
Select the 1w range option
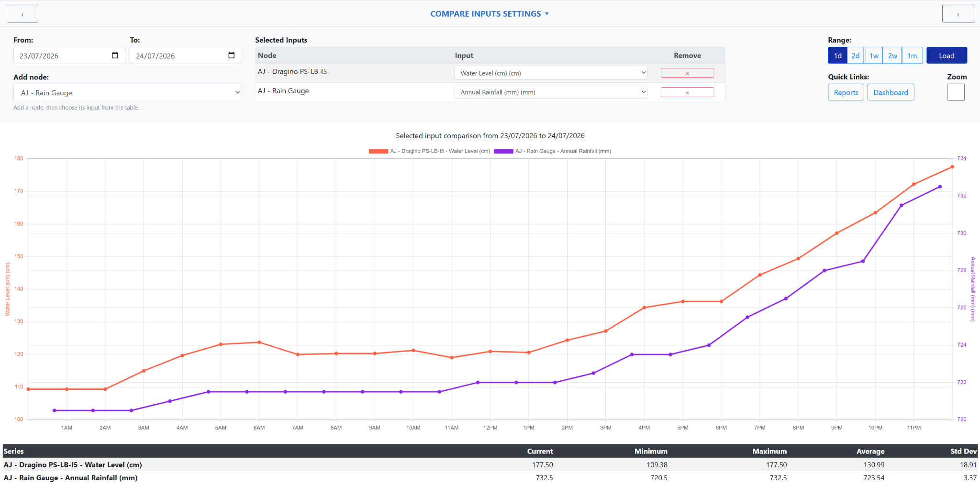pyautogui.click(x=874, y=55)
